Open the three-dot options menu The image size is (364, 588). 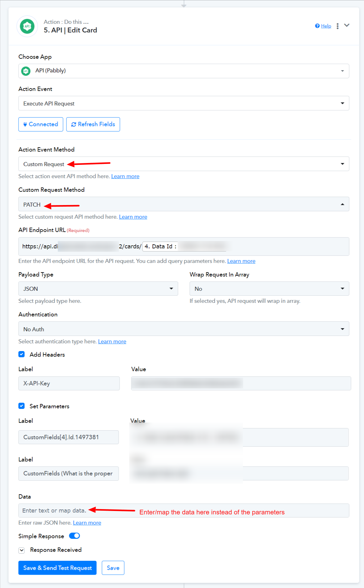[337, 26]
